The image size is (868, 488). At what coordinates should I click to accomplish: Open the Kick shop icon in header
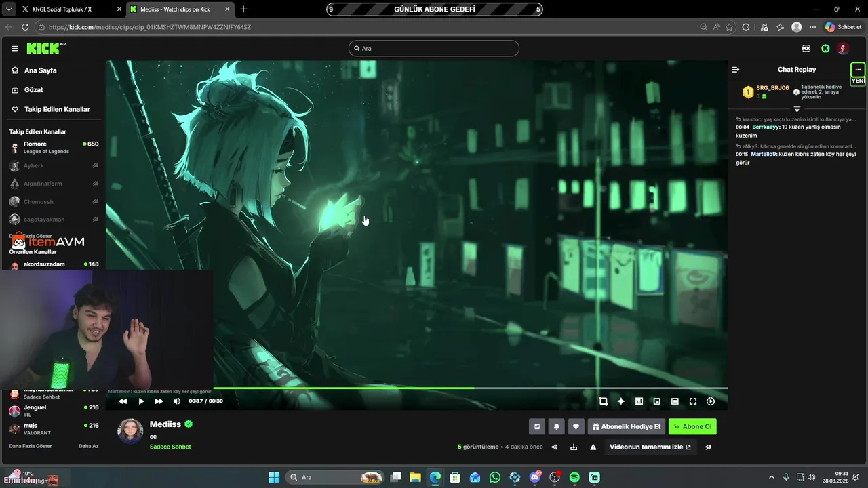tap(806, 48)
